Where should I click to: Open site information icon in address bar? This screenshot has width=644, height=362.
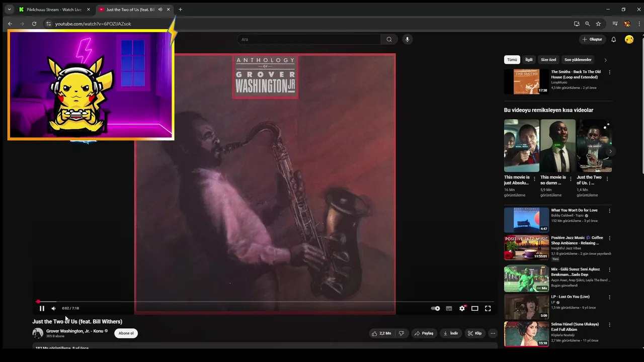click(x=48, y=24)
